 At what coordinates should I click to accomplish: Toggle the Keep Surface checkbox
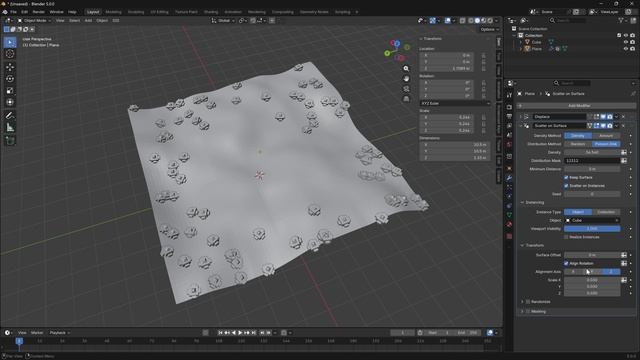coord(566,178)
